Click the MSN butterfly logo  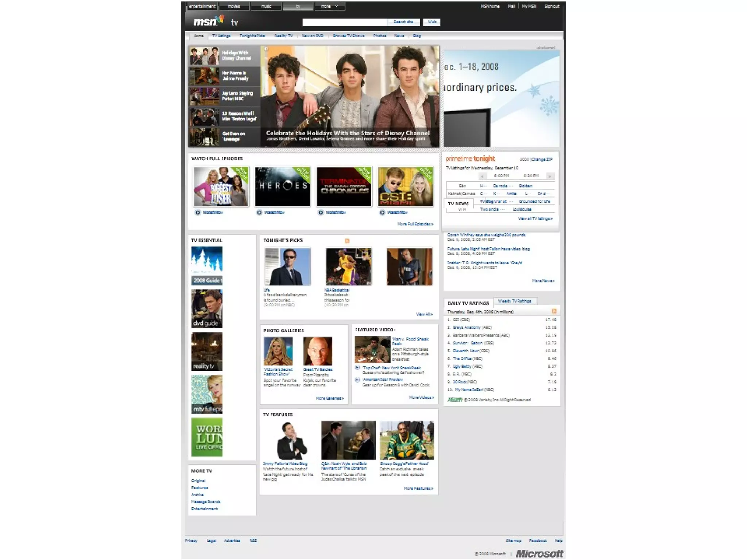pyautogui.click(x=220, y=19)
